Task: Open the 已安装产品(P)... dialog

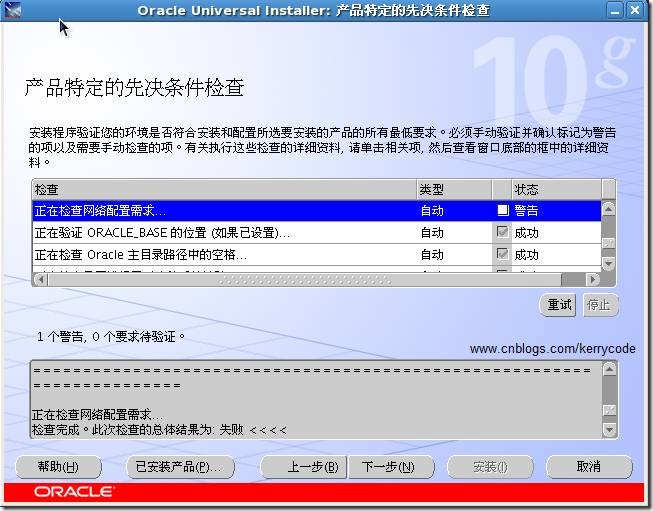Action: click(x=179, y=467)
